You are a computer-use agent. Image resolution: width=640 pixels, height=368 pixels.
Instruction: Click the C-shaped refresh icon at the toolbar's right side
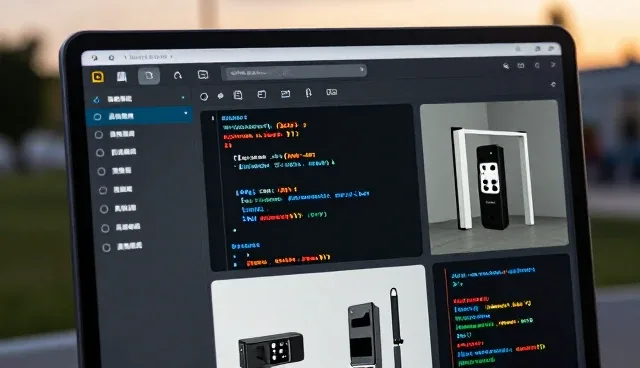point(537,65)
